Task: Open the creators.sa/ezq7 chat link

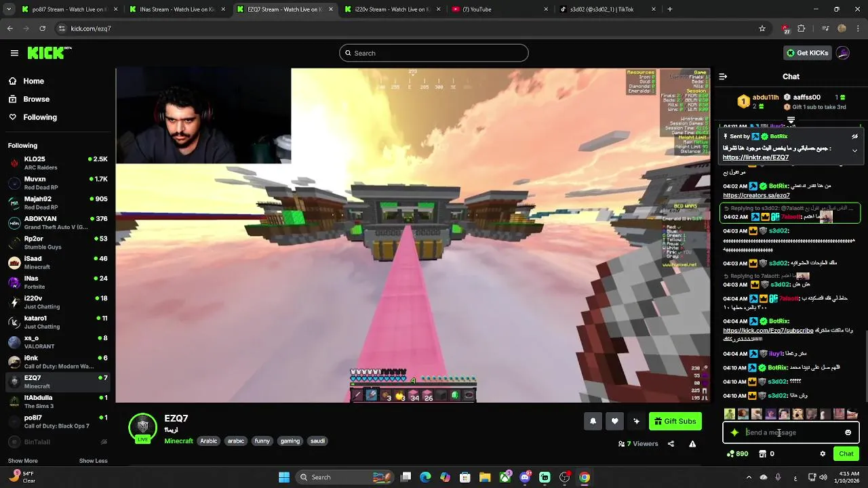Action: [x=756, y=195]
